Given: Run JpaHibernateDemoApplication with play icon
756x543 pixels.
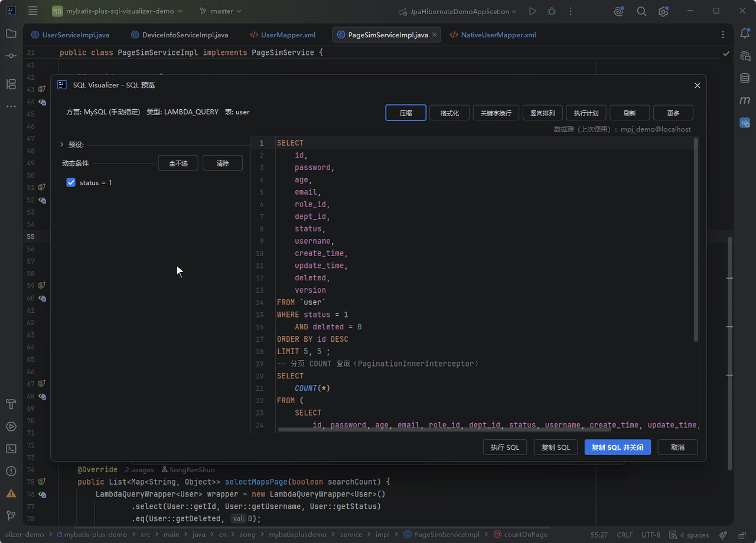Looking at the screenshot, I should coord(533,11).
